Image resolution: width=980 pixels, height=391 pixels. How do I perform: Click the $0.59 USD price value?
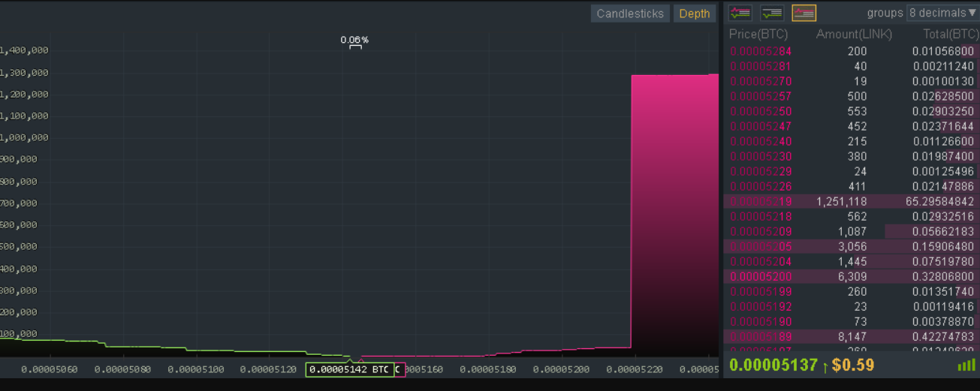[x=853, y=365]
